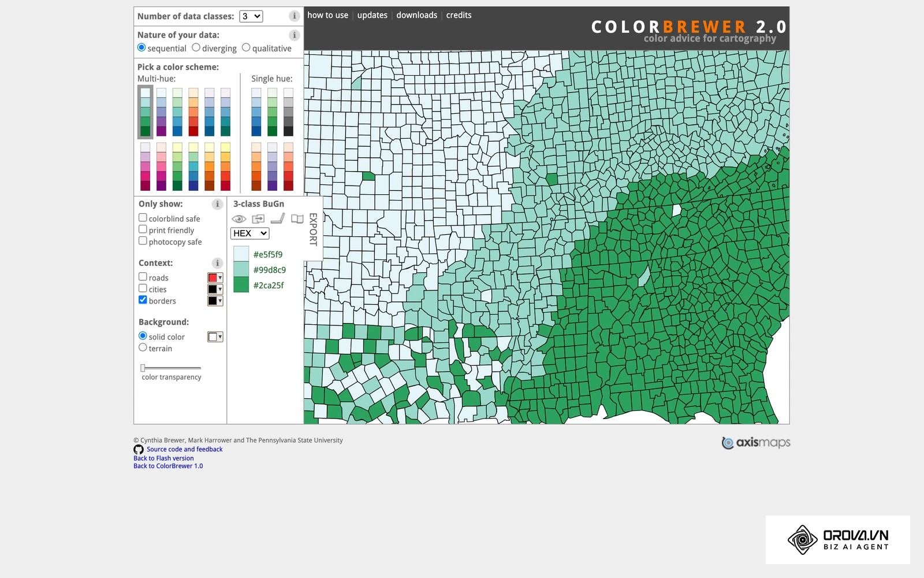The image size is (924, 578).
Task: Choose the yellow-to-green YlGn multi-hue scheme
Action: coord(177,166)
